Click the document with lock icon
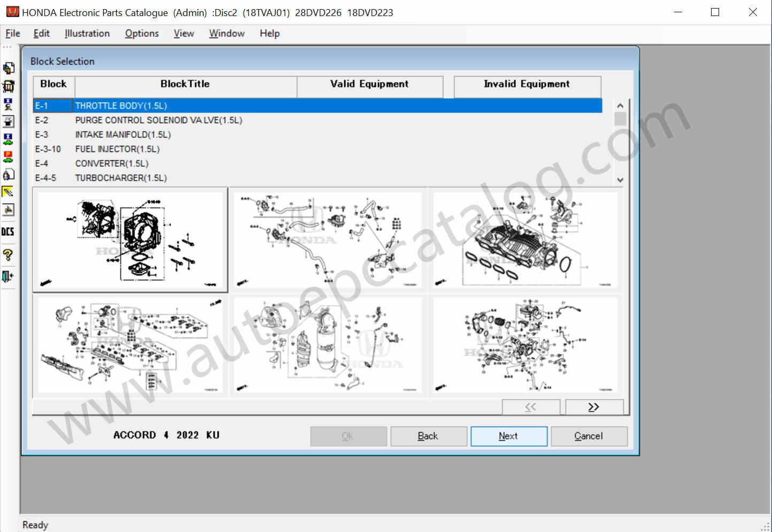The width and height of the screenshot is (772, 532). 8,174
